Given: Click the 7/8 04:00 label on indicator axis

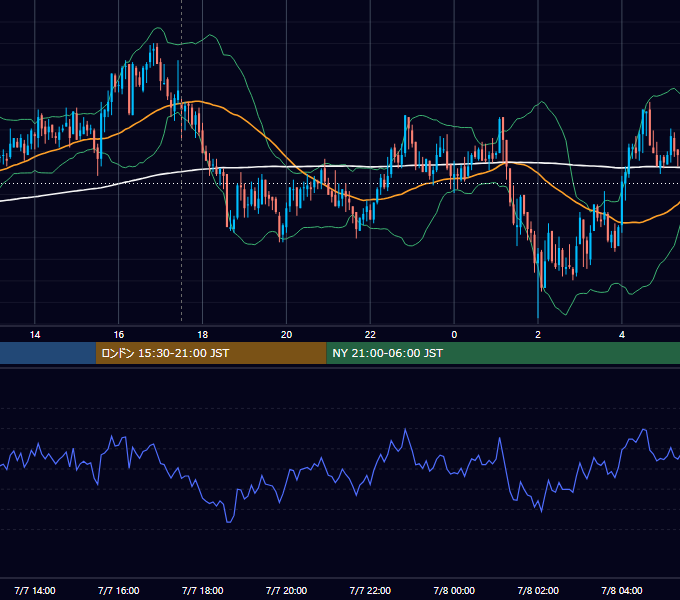Looking at the screenshot, I should (x=622, y=590).
